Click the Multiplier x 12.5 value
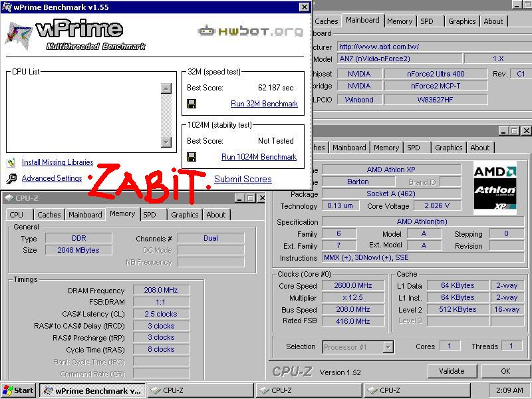This screenshot has height=399, width=532. (x=353, y=297)
